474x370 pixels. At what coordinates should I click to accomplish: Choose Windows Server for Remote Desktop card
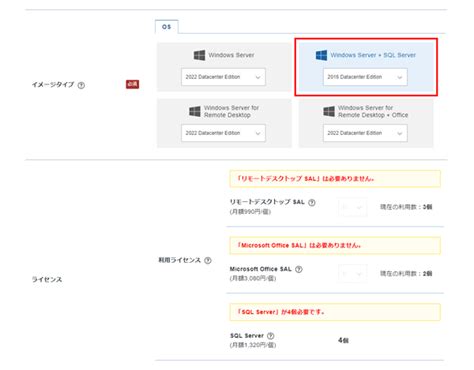[224, 123]
